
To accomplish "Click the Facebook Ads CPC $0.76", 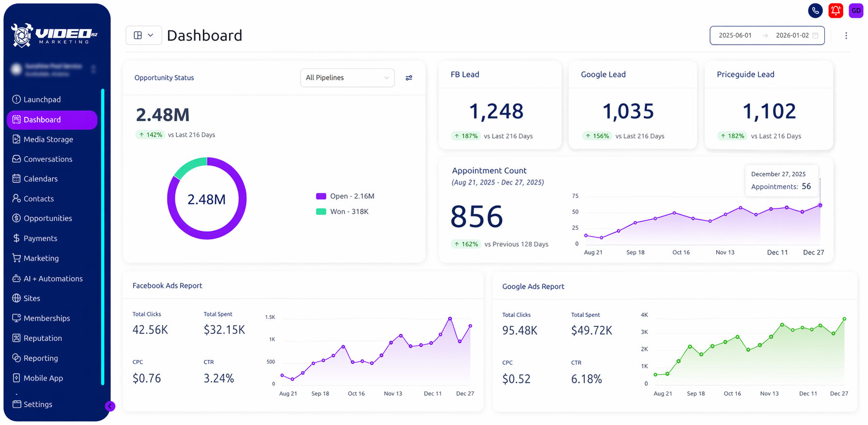I will tap(147, 378).
